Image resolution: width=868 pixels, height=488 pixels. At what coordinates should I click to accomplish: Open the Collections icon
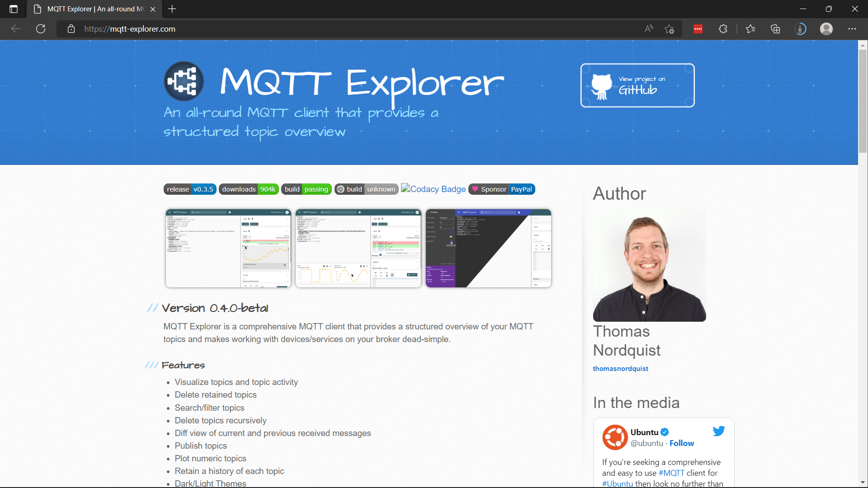[775, 29]
